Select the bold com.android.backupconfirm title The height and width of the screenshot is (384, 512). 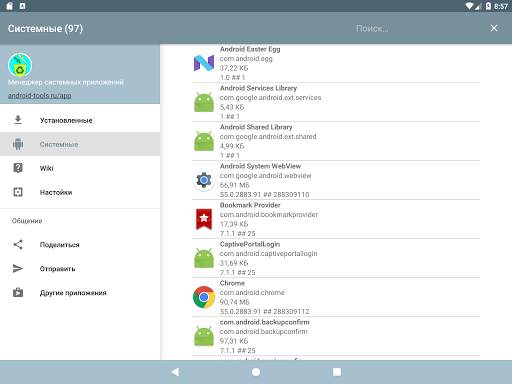[x=265, y=322]
